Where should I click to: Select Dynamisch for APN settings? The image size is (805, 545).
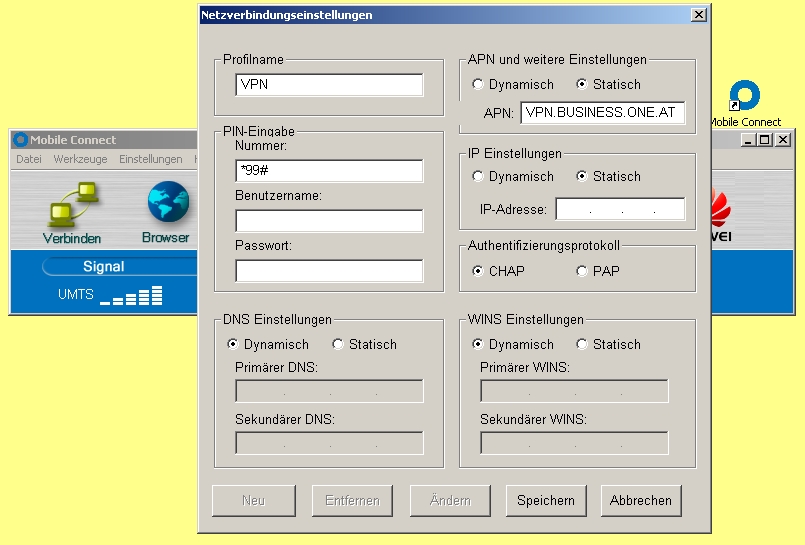tap(478, 85)
